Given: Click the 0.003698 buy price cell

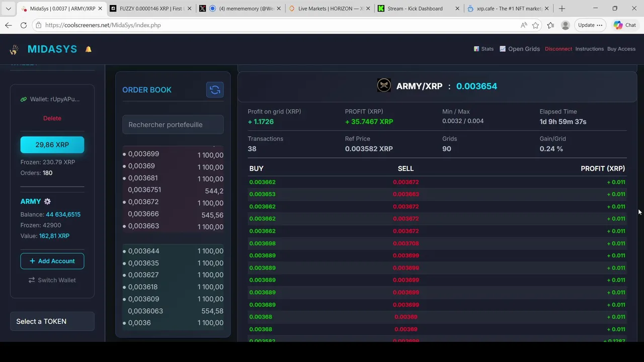Looking at the screenshot, I should pyautogui.click(x=263, y=243).
